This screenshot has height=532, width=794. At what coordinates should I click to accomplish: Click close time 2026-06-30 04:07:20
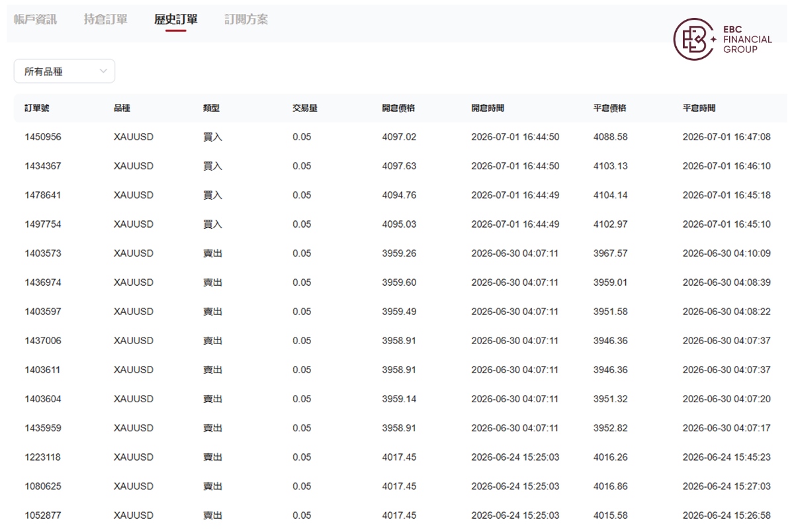(727, 399)
